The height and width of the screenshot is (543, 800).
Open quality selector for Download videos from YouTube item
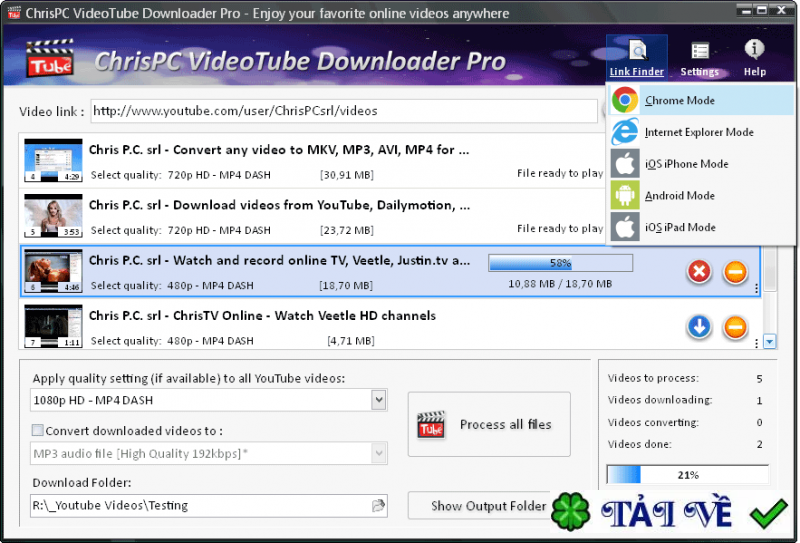[x=219, y=230]
